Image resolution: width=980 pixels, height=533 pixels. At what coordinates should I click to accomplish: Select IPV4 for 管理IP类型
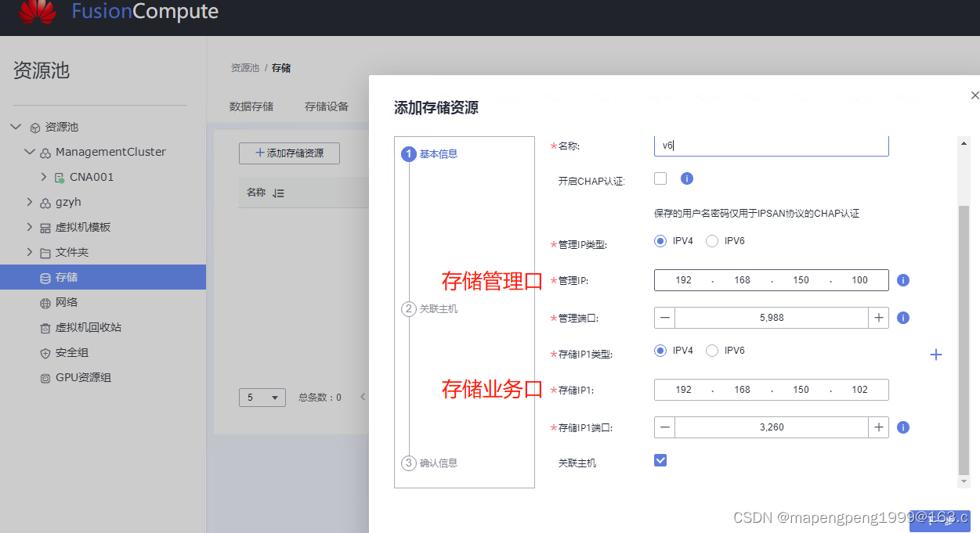tap(660, 241)
